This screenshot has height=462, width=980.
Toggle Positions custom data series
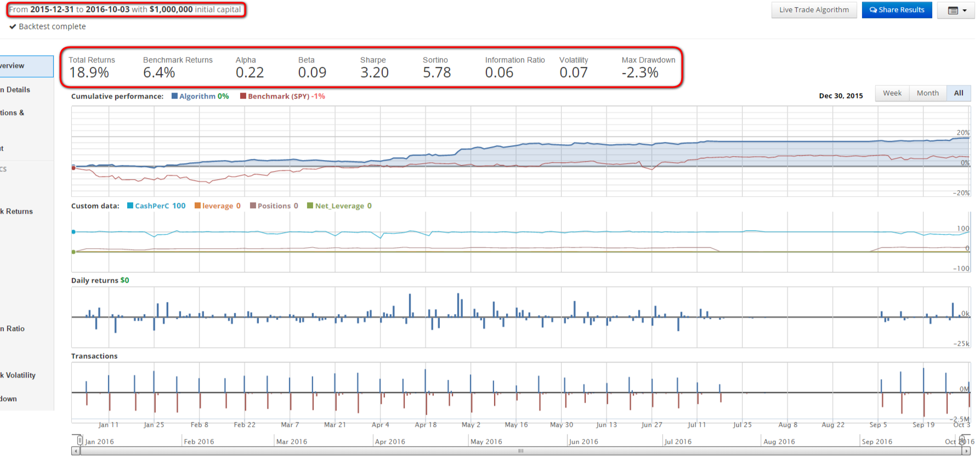tap(253, 206)
